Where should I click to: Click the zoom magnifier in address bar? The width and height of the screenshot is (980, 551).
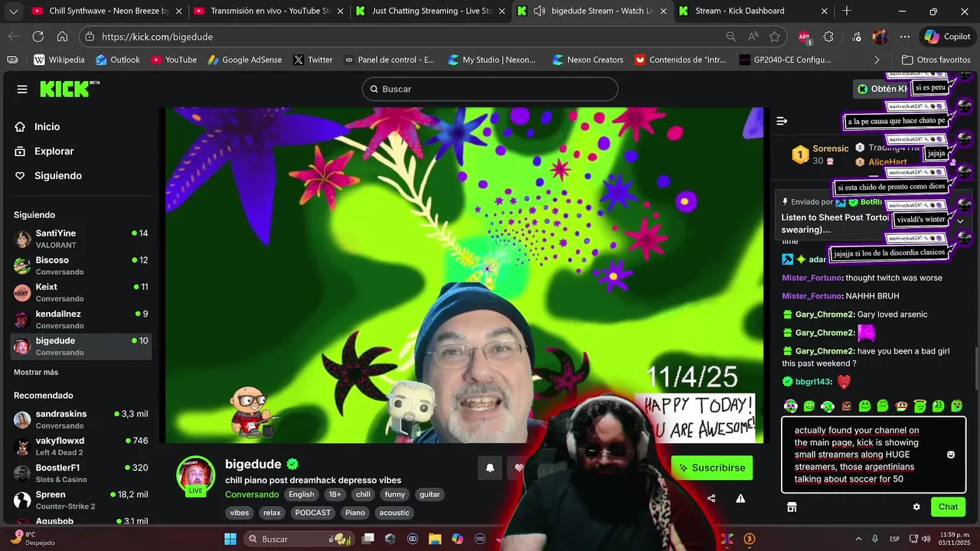pyautogui.click(x=731, y=37)
